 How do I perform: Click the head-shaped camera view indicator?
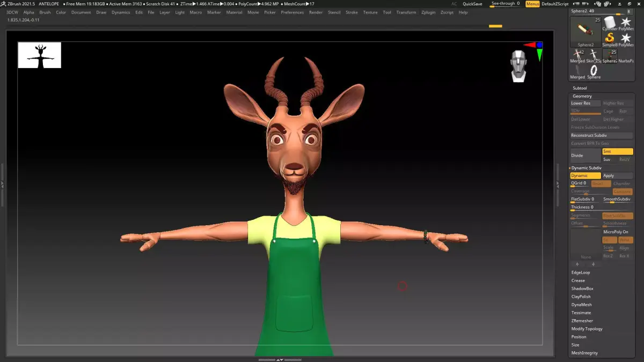(518, 66)
